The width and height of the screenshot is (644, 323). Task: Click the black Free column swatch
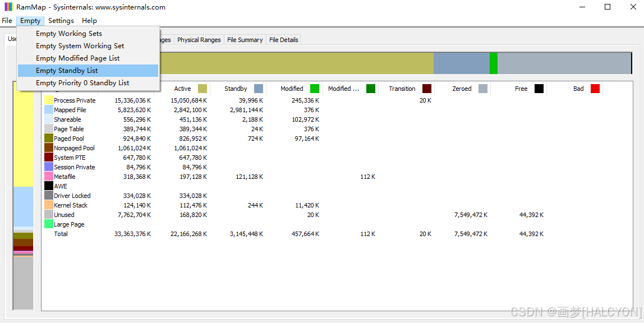pyautogui.click(x=539, y=89)
